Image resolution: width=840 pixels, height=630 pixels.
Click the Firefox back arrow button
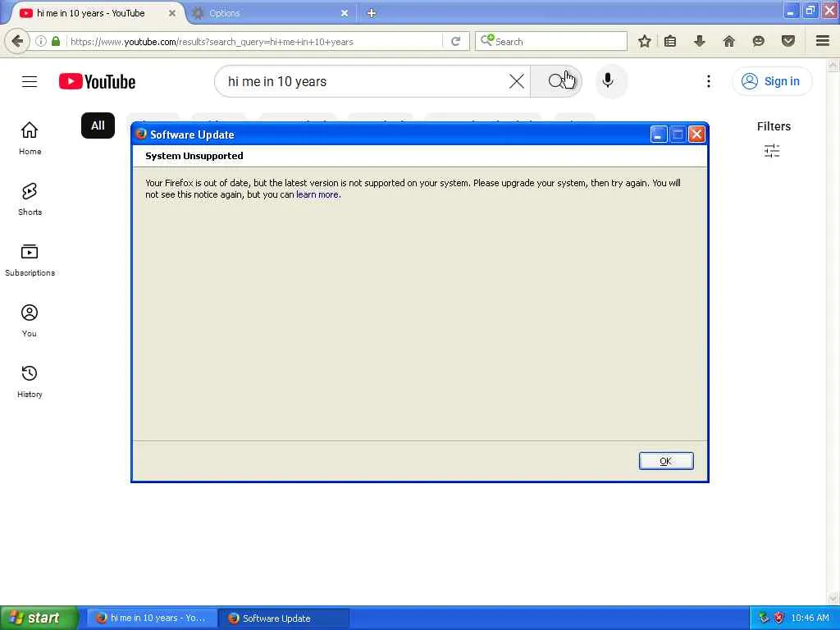tap(17, 41)
